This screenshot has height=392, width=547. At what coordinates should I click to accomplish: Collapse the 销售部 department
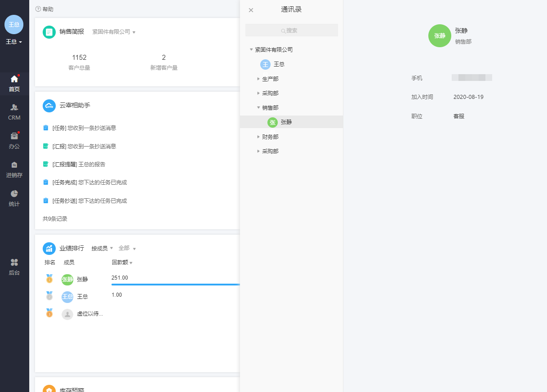(258, 107)
